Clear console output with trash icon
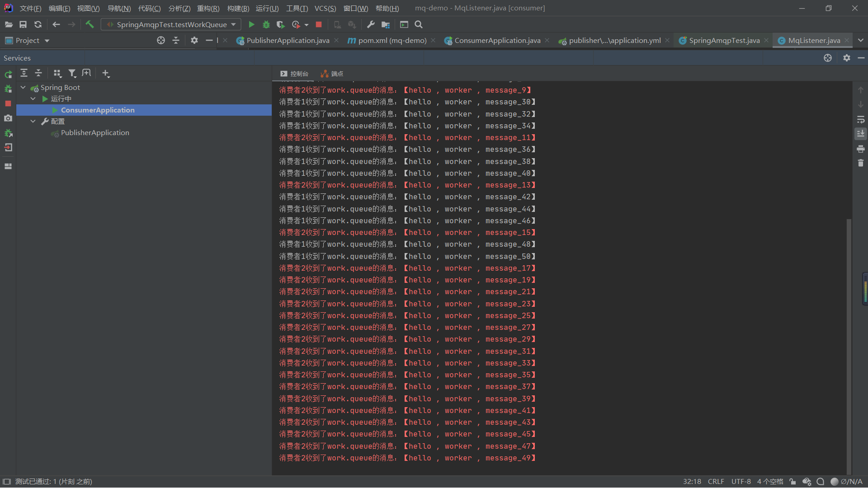Image resolution: width=868 pixels, height=488 pixels. 860,163
